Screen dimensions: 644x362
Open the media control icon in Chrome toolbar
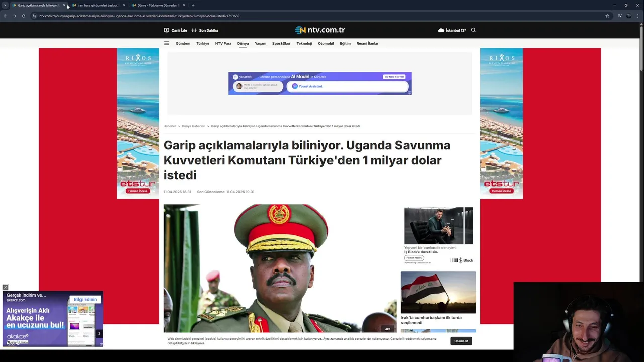coord(620,16)
